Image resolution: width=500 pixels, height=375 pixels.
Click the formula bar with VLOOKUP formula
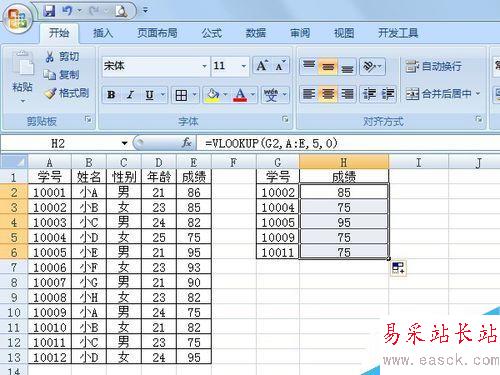coord(348,143)
